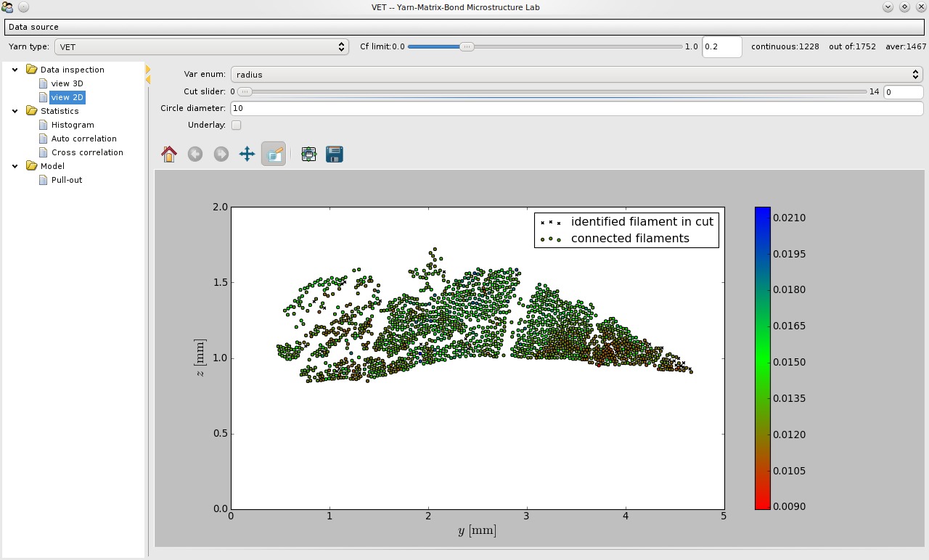This screenshot has height=560, width=929.
Task: Click the Save figure floppy disk icon
Action: point(335,154)
